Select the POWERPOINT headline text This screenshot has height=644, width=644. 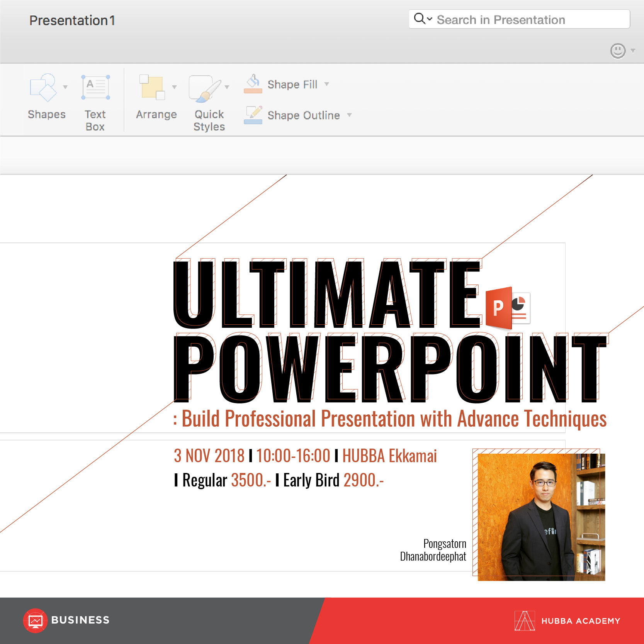tap(391, 368)
